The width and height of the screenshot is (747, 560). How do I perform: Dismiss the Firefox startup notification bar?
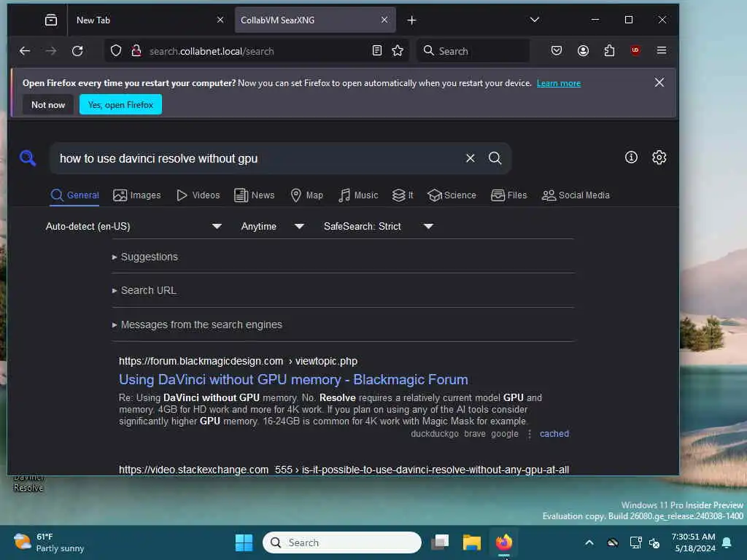click(659, 82)
